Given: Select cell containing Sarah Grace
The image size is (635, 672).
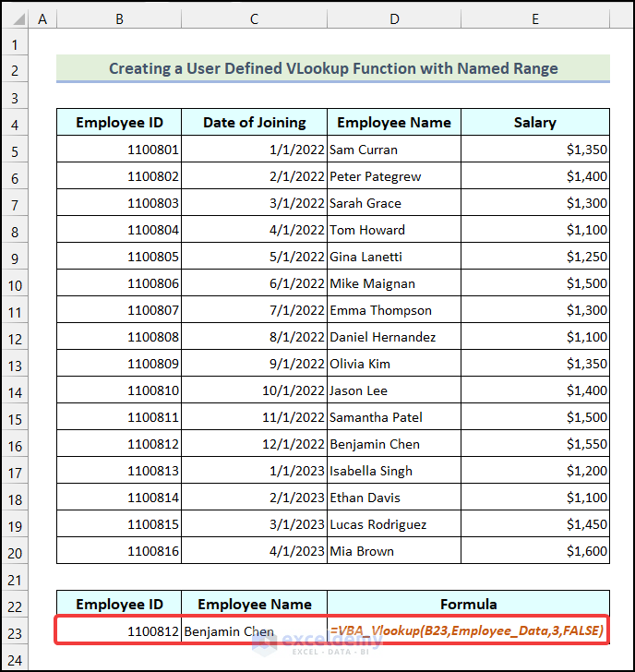Looking at the screenshot, I should pos(394,203).
